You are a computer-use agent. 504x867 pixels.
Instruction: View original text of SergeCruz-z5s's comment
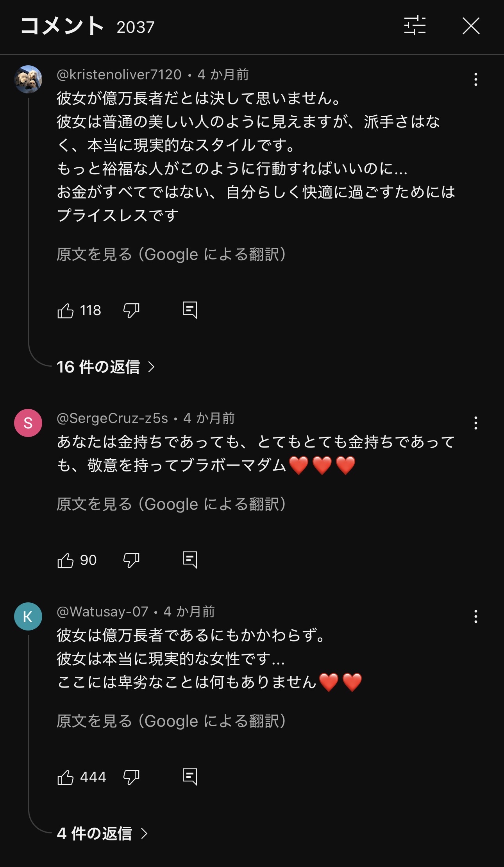(171, 504)
